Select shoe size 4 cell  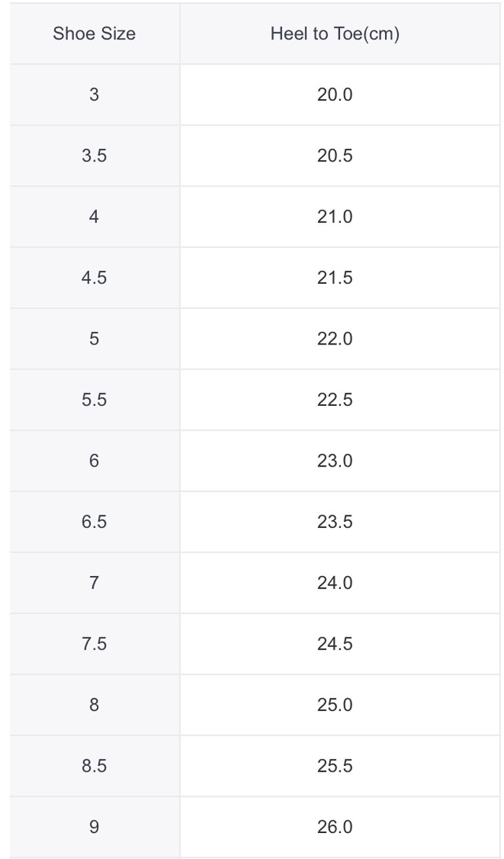click(94, 217)
